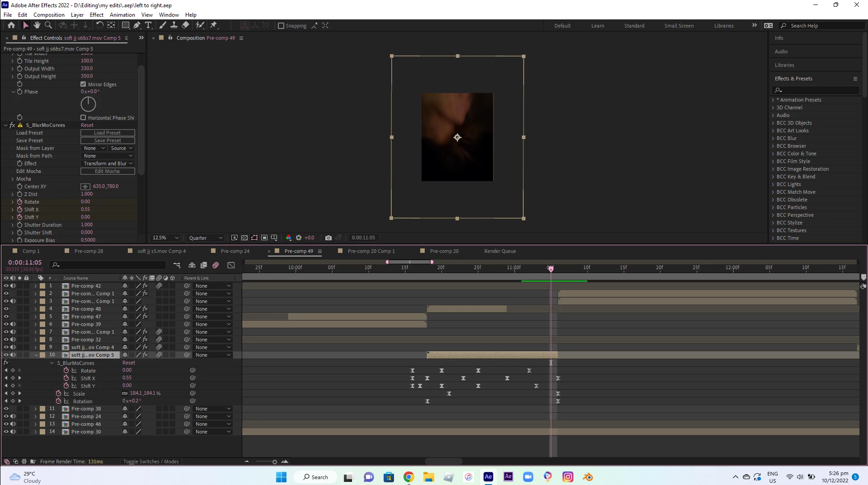Expand the Animation Presets folder
Image resolution: width=868 pixels, height=485 pixels.
click(773, 100)
